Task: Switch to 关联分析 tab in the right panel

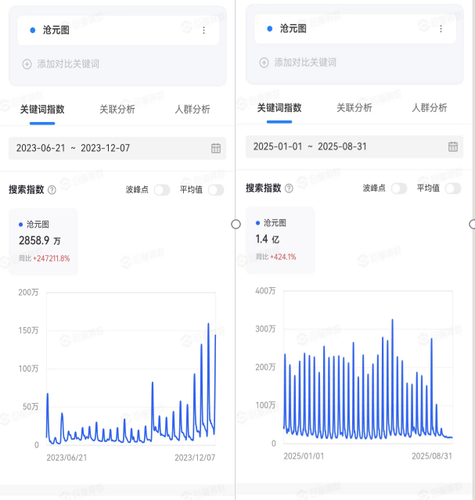Action: tap(354, 108)
